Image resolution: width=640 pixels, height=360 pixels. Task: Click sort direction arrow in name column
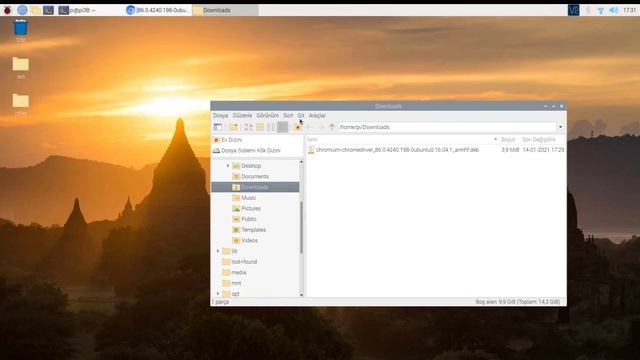point(496,140)
